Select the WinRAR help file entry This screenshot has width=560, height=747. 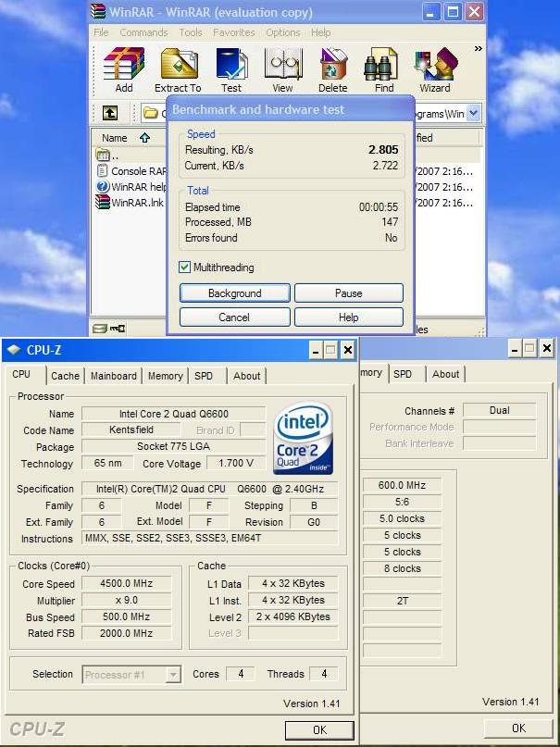[132, 187]
